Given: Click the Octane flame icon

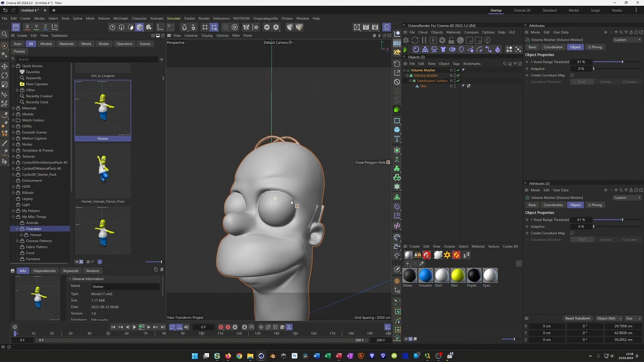Looking at the screenshot, I should (498, 49).
